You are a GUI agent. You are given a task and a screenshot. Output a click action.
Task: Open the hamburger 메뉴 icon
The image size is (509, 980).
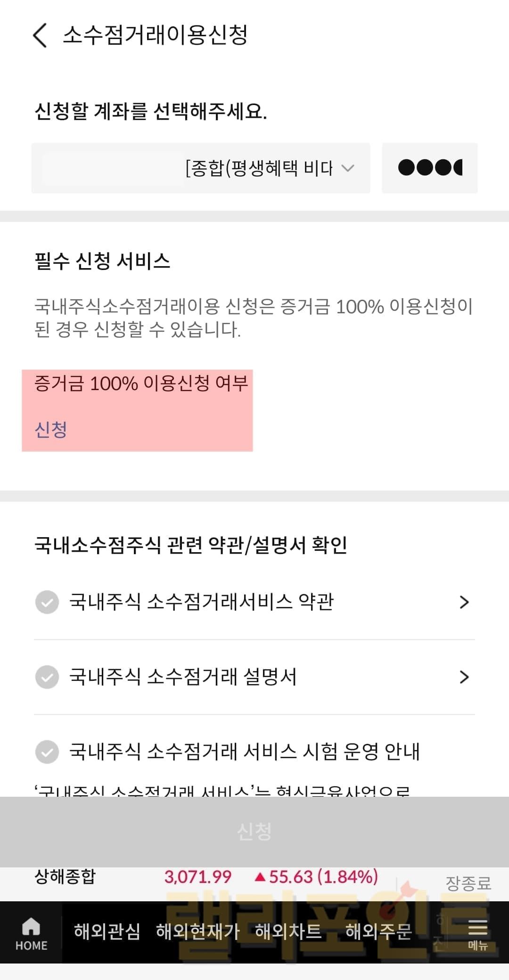click(477, 934)
